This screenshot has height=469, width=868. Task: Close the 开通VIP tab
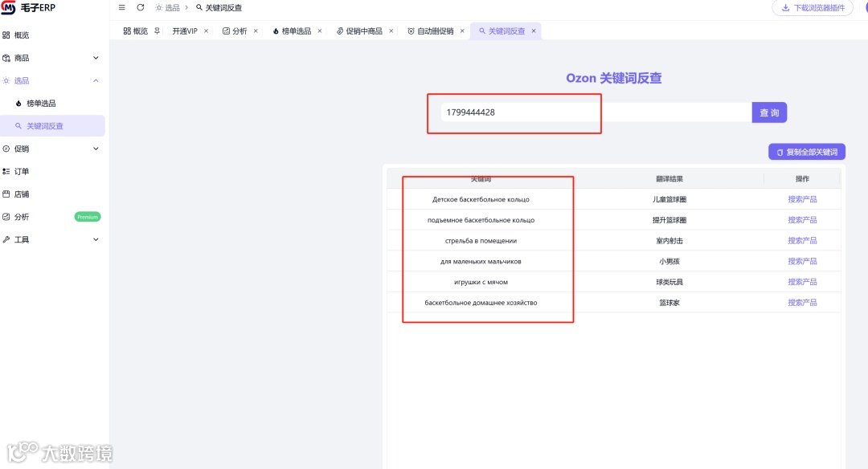point(206,31)
